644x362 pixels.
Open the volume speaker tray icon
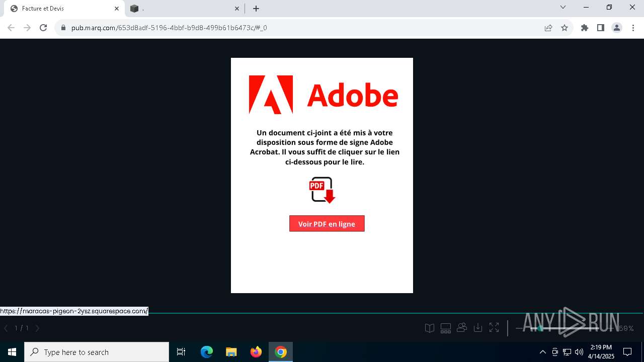pos(579,352)
